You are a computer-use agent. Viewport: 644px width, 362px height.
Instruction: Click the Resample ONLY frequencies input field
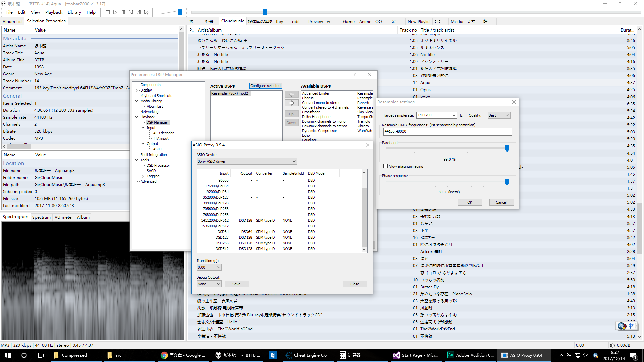pyautogui.click(x=447, y=132)
